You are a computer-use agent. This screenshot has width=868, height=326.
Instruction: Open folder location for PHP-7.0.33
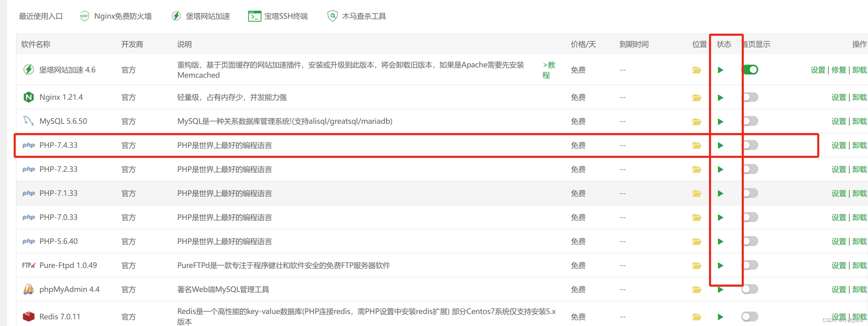(x=696, y=218)
